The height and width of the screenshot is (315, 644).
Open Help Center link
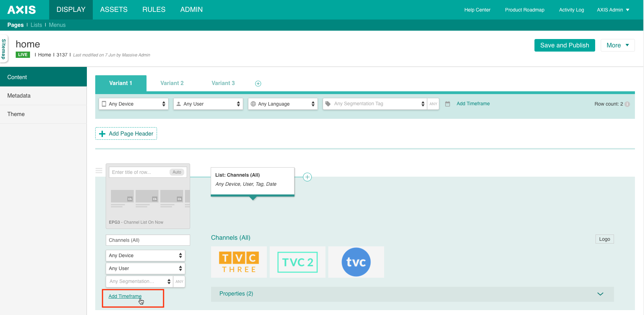[477, 10]
